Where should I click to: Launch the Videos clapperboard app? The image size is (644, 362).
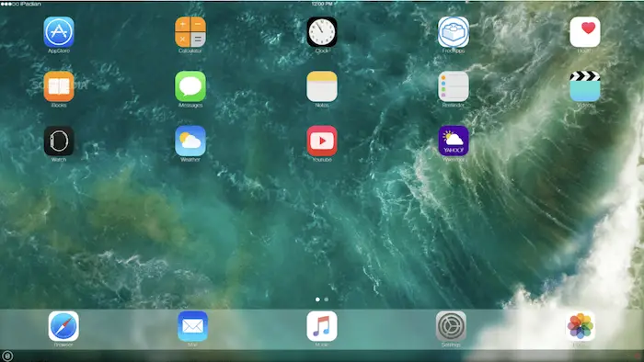coord(585,86)
